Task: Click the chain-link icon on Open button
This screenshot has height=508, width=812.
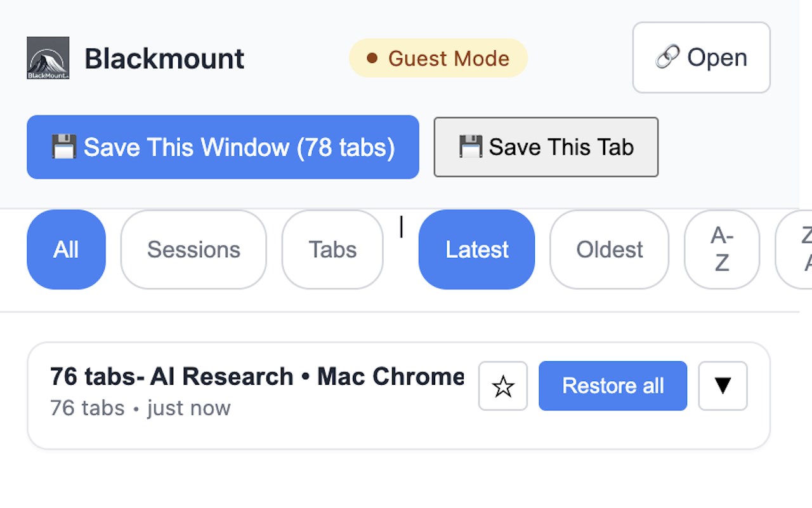Action: [667, 58]
